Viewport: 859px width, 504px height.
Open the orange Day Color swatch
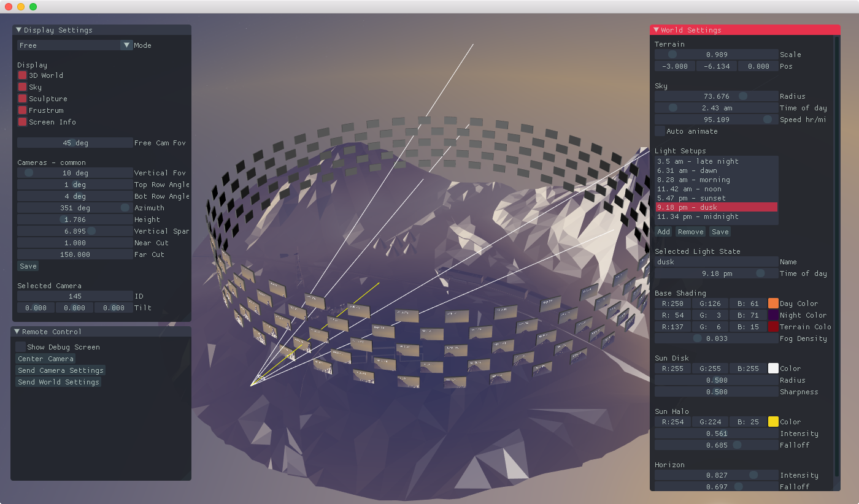773,304
